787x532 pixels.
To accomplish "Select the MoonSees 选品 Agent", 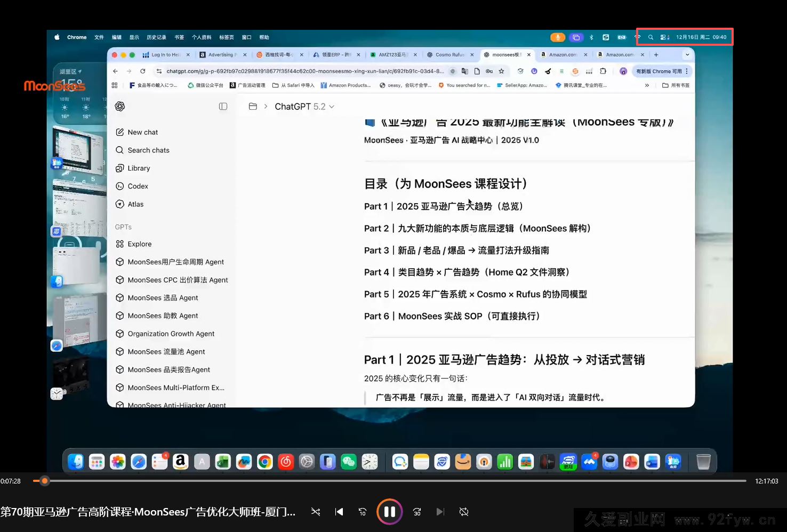I will [x=163, y=297].
